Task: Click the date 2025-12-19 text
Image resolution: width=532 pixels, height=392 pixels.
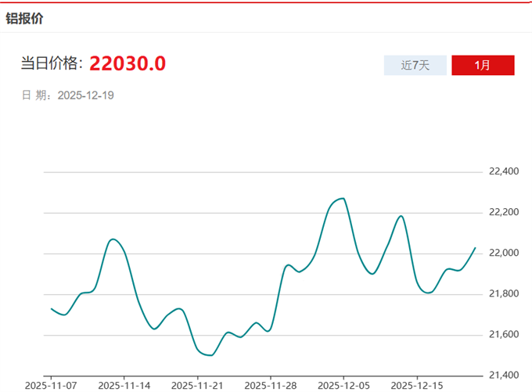Action: (x=86, y=95)
